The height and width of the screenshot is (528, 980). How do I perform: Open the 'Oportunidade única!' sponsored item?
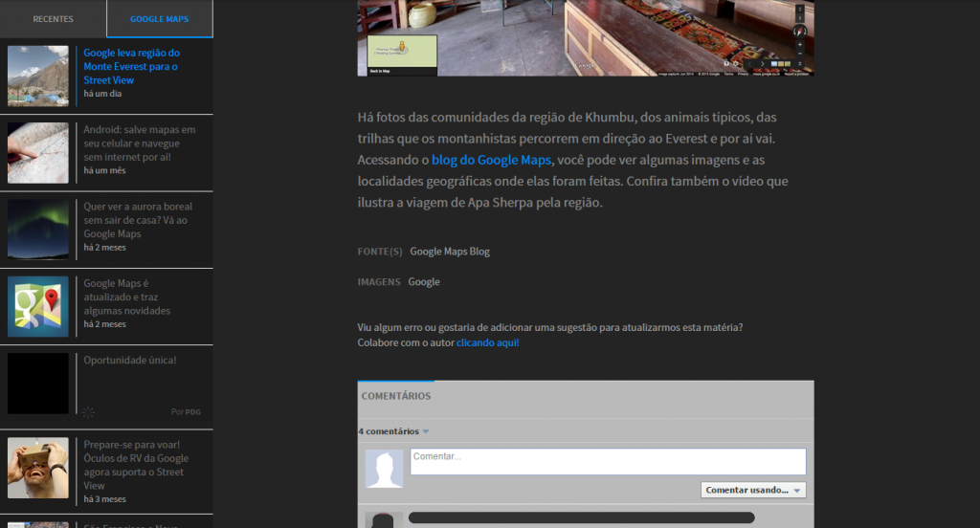pyautogui.click(x=130, y=360)
